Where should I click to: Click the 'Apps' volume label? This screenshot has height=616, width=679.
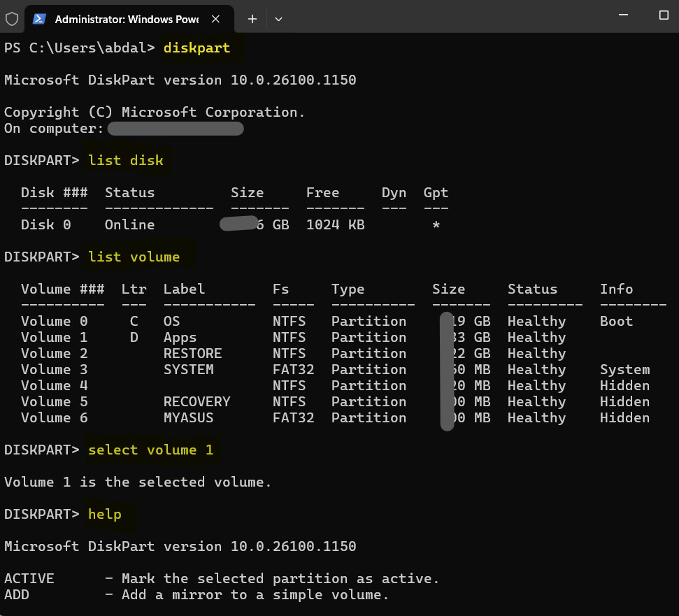(180, 337)
